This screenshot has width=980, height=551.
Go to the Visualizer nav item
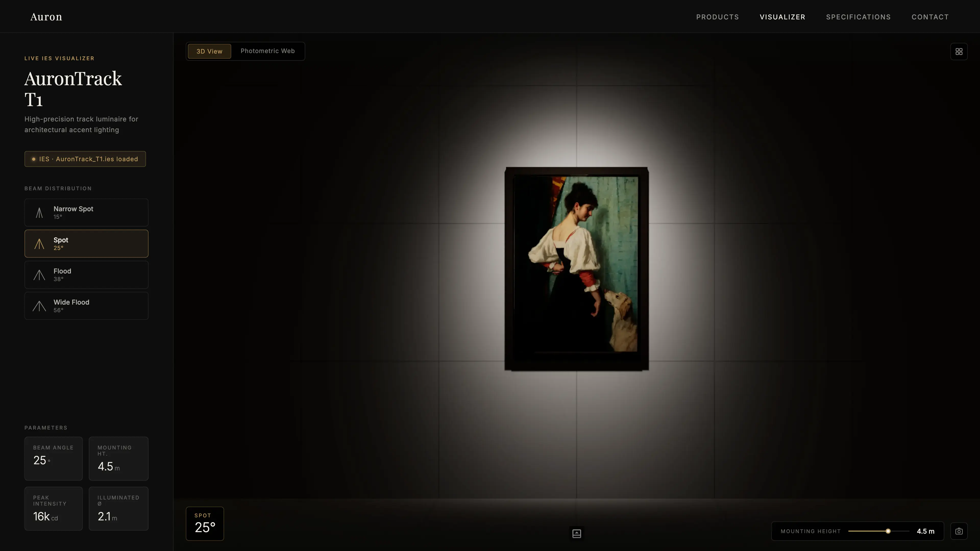click(x=782, y=17)
